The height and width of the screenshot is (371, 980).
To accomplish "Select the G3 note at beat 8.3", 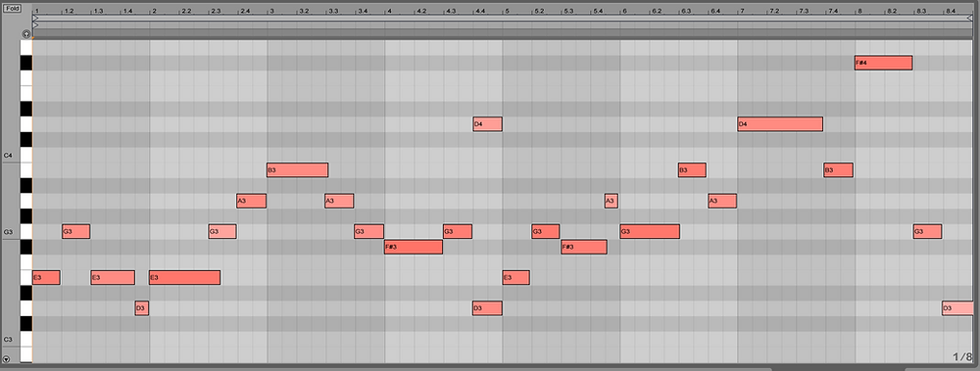I will [927, 232].
